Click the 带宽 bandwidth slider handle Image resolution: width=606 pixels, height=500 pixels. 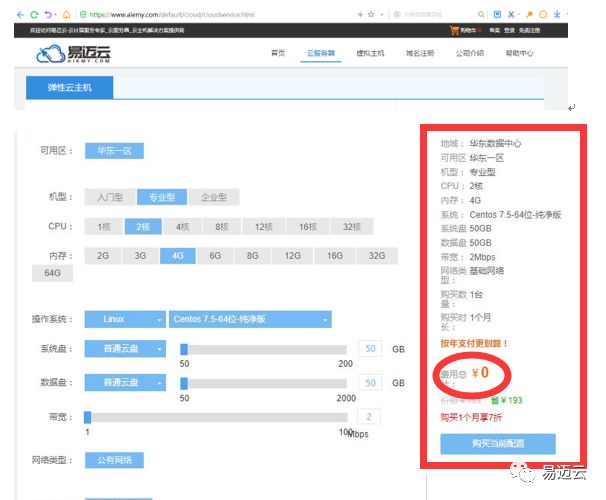click(x=88, y=417)
